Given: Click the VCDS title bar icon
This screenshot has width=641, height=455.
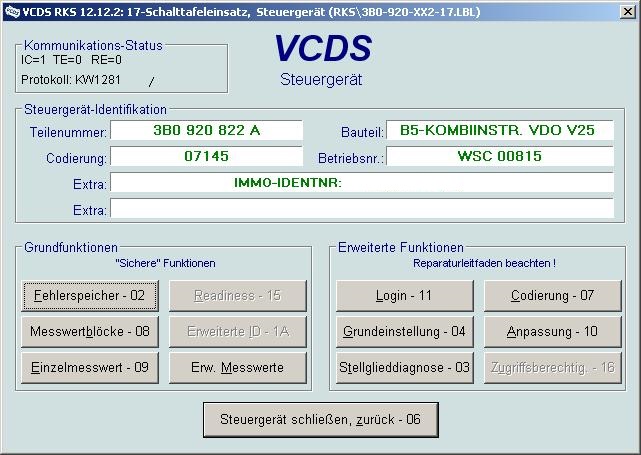Looking at the screenshot, I should click(12, 11).
